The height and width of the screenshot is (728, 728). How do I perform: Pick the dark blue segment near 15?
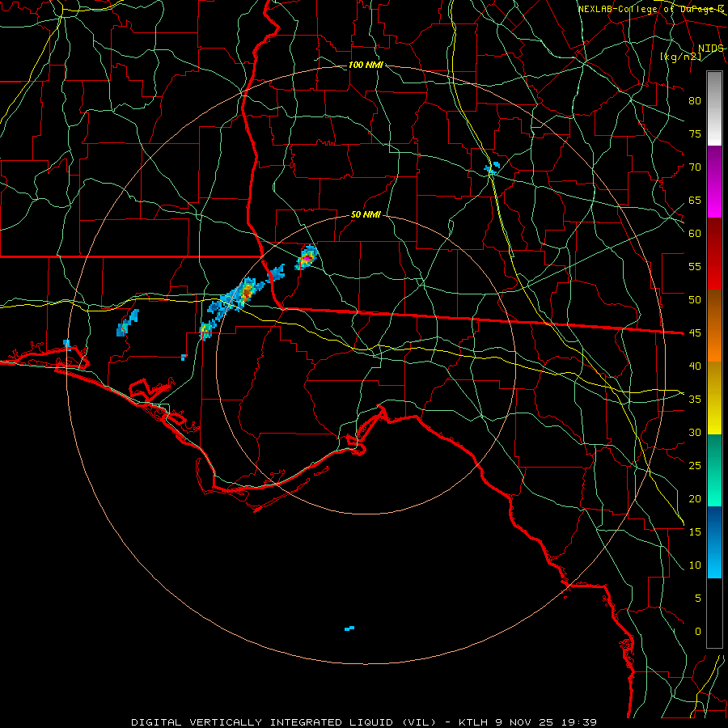[x=714, y=525]
